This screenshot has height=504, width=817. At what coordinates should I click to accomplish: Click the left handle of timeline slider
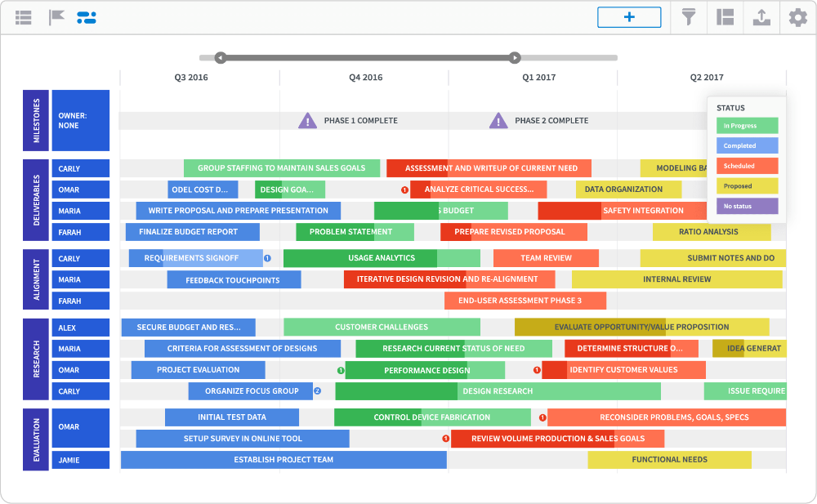[x=220, y=58]
